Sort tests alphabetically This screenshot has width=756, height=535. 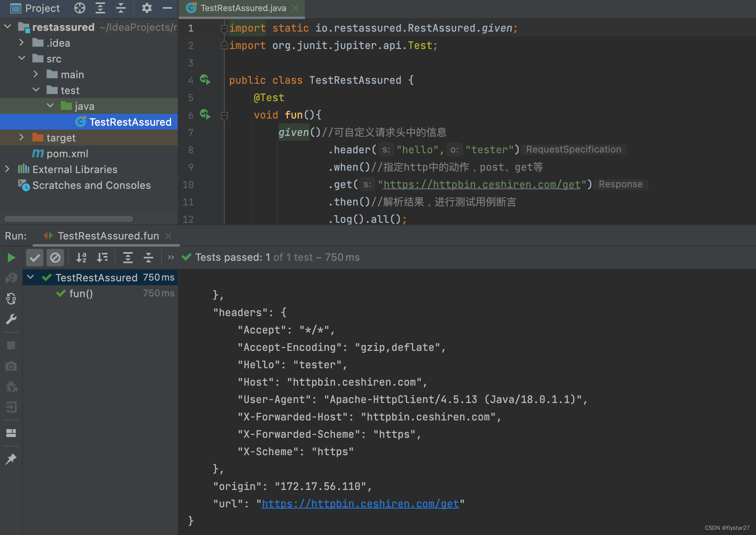pos(81,258)
